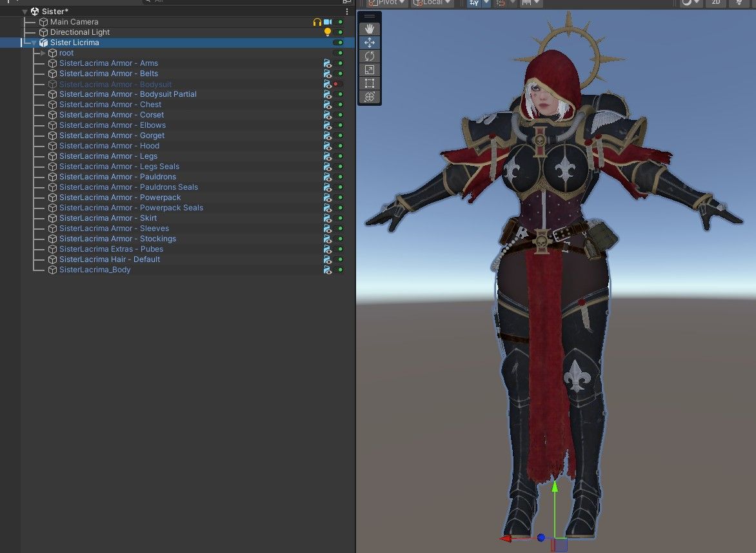Click the cube icon of Armor - Gorget
The height and width of the screenshot is (553, 756).
click(x=52, y=136)
